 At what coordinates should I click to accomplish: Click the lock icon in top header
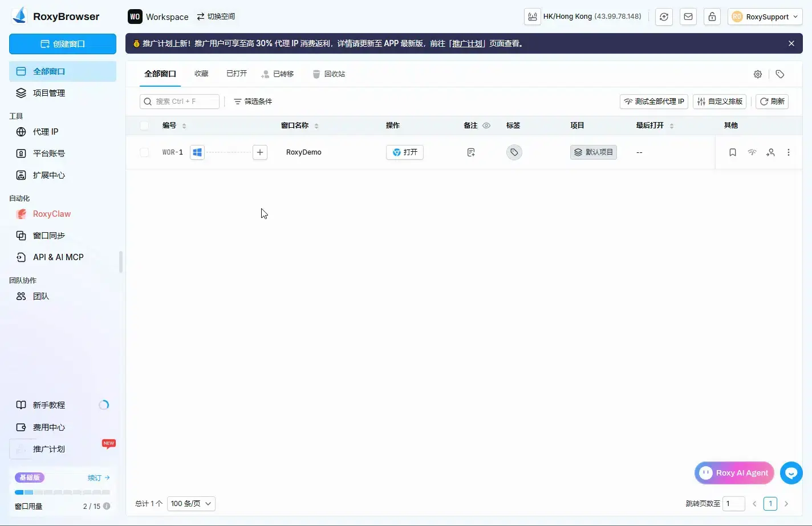click(712, 17)
